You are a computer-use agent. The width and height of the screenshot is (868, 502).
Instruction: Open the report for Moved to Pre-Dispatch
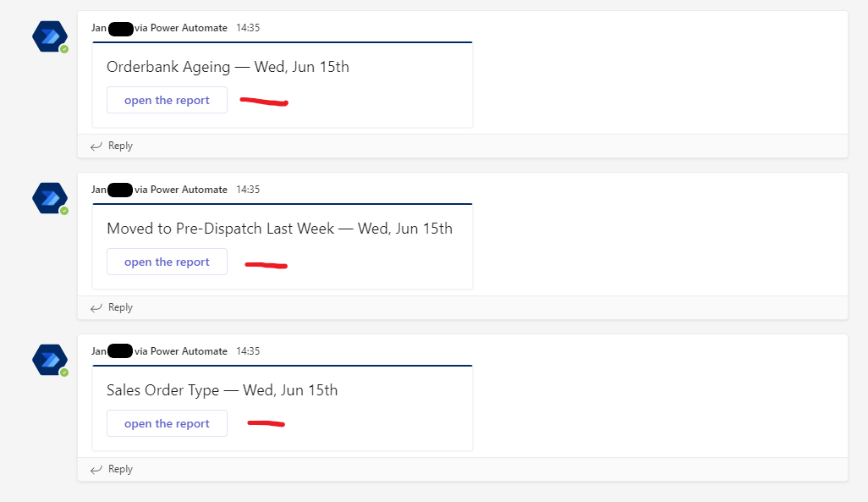pyautogui.click(x=167, y=262)
